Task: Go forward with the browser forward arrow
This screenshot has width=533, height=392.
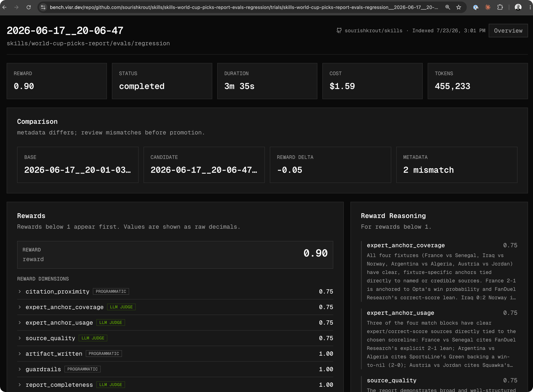Action: click(x=17, y=7)
